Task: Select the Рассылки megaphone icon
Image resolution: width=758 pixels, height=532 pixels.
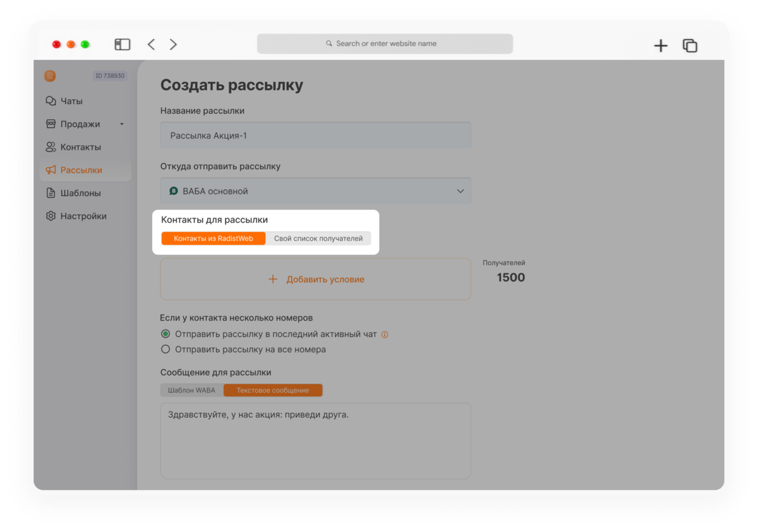Action: 51,170
